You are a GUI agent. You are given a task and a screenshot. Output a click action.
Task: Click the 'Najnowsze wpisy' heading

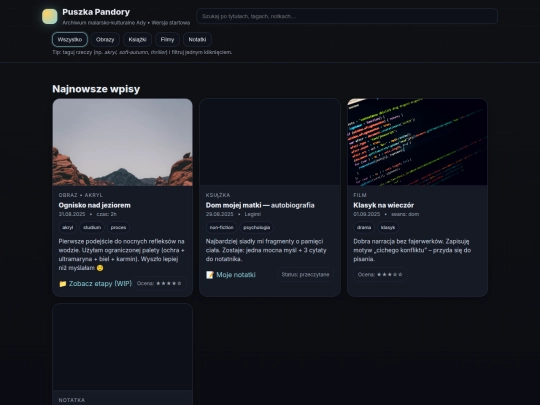click(x=96, y=89)
